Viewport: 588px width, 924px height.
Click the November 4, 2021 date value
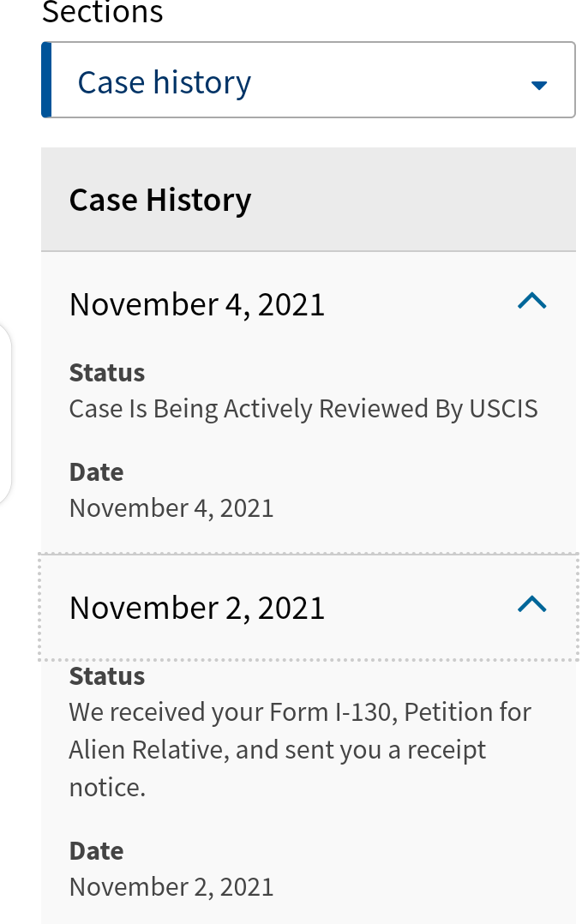(171, 508)
